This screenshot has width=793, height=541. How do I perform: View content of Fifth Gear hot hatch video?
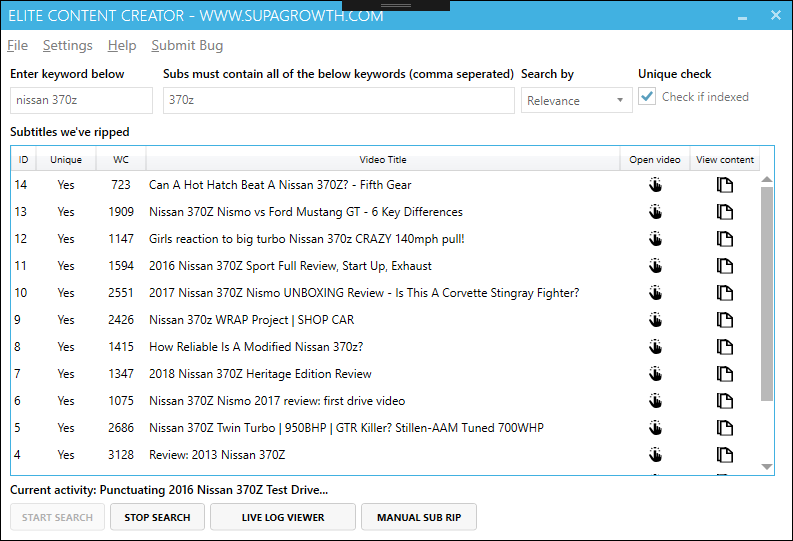(725, 185)
